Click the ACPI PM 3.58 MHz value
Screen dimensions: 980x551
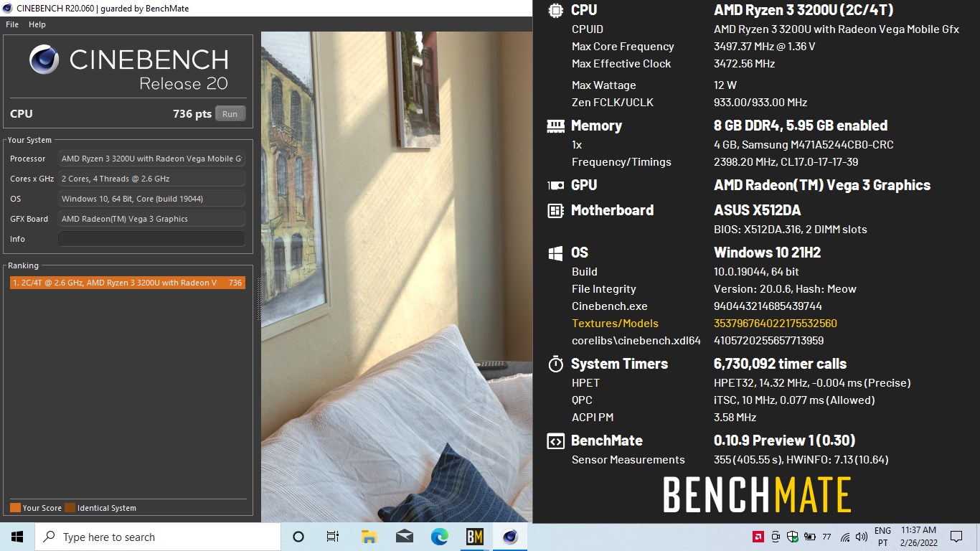click(x=735, y=418)
